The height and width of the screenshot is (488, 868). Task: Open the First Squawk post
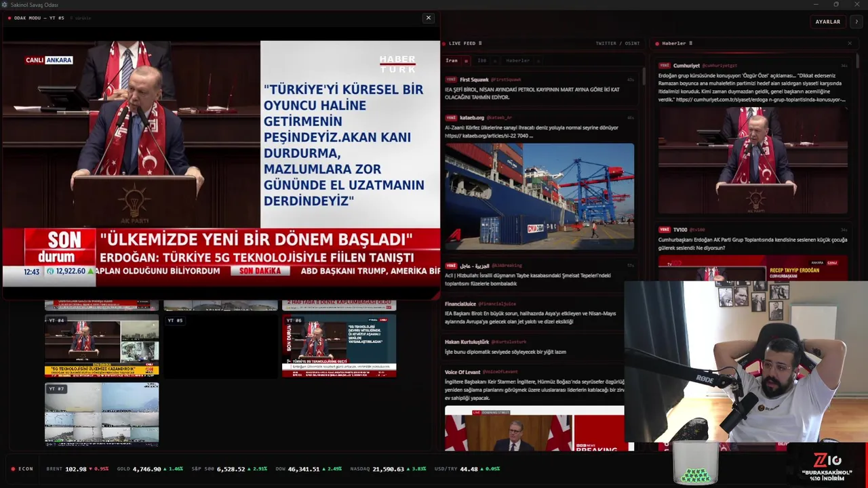[540, 88]
